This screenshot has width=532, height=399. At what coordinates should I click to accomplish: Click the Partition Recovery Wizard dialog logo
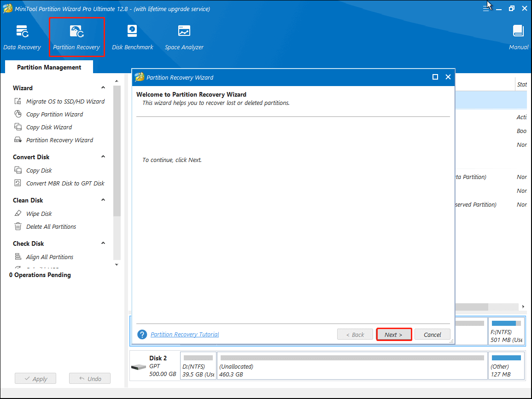[x=140, y=77]
